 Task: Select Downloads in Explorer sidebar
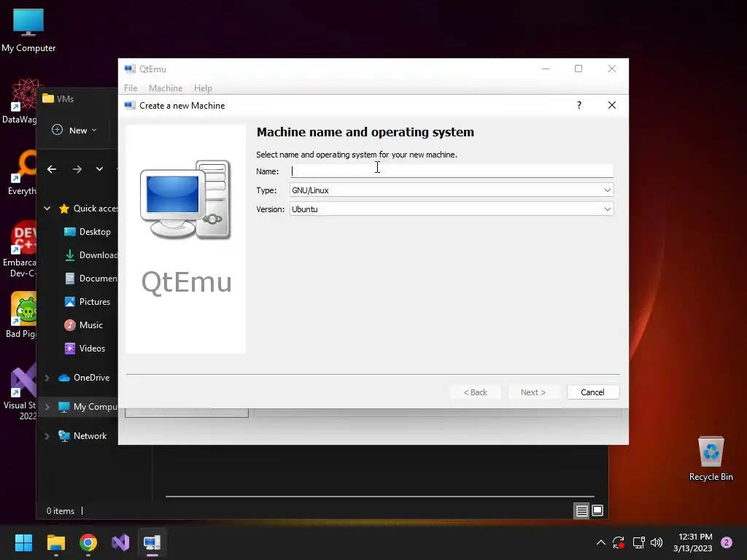tap(90, 254)
